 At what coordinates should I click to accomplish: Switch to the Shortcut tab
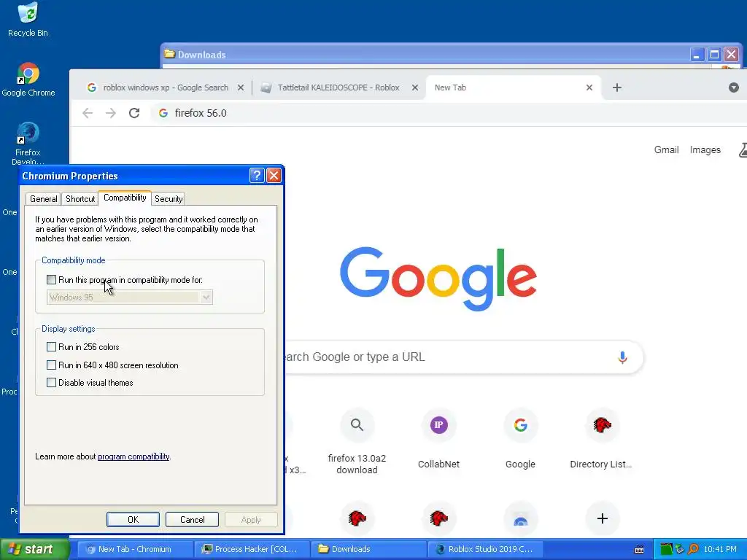click(80, 198)
